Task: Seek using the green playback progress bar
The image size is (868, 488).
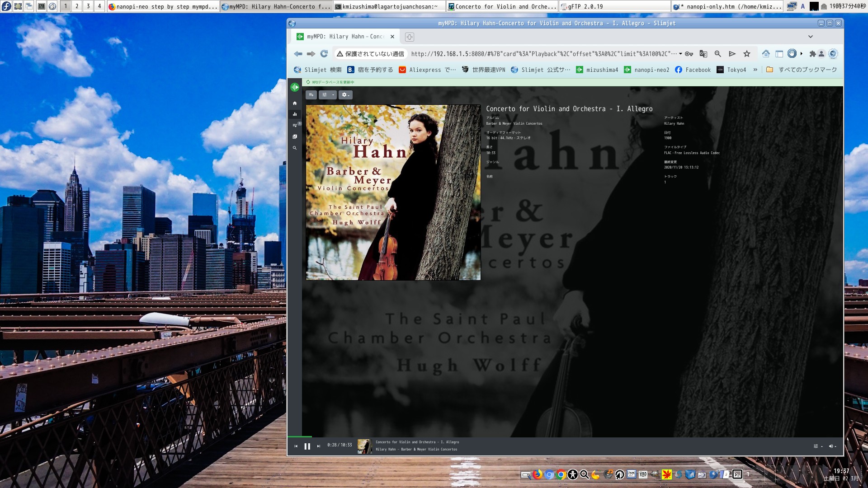Action: (299, 436)
